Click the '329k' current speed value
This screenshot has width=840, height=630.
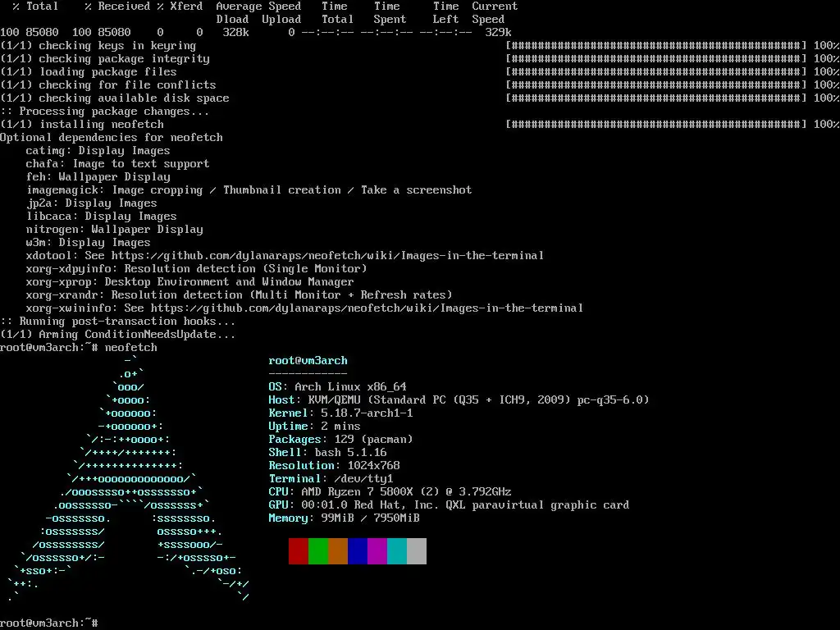(498, 33)
